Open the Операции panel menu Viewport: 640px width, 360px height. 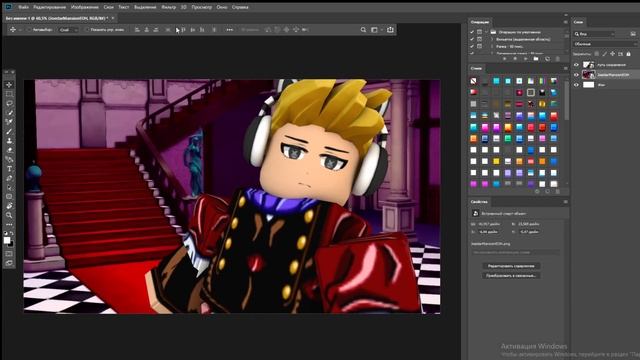tap(565, 22)
